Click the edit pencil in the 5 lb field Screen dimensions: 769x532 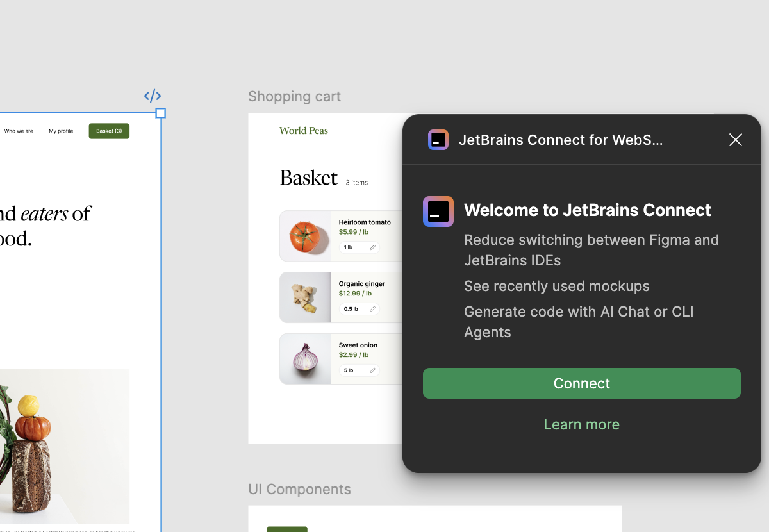[373, 370]
